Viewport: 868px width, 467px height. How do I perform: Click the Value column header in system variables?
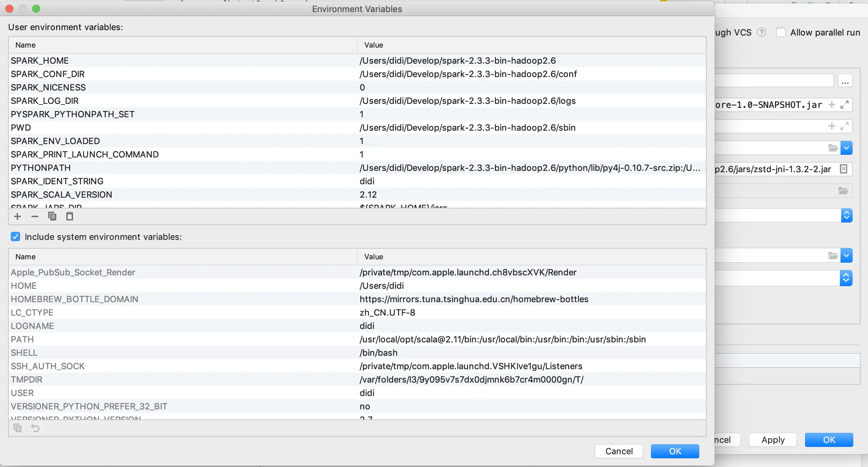[373, 257]
